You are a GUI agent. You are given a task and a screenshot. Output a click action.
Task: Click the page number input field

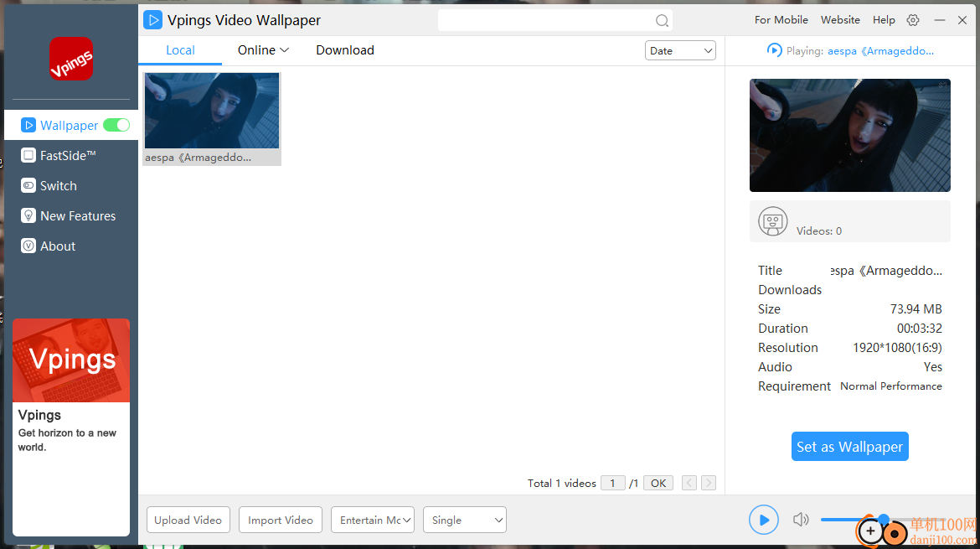click(612, 483)
